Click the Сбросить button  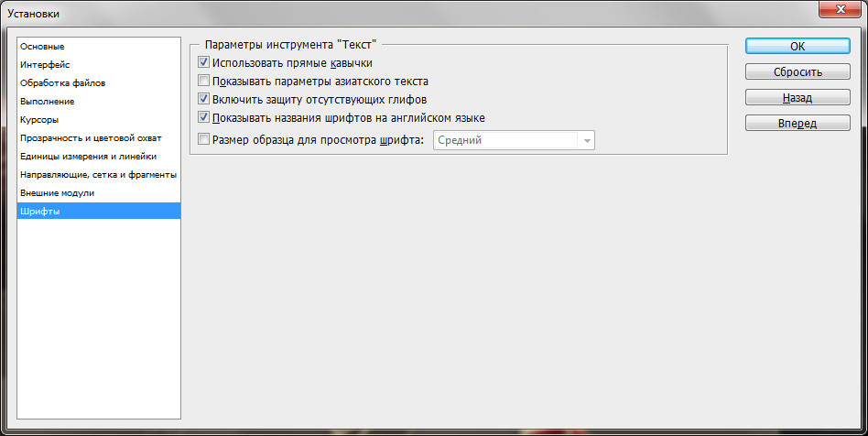click(x=797, y=71)
